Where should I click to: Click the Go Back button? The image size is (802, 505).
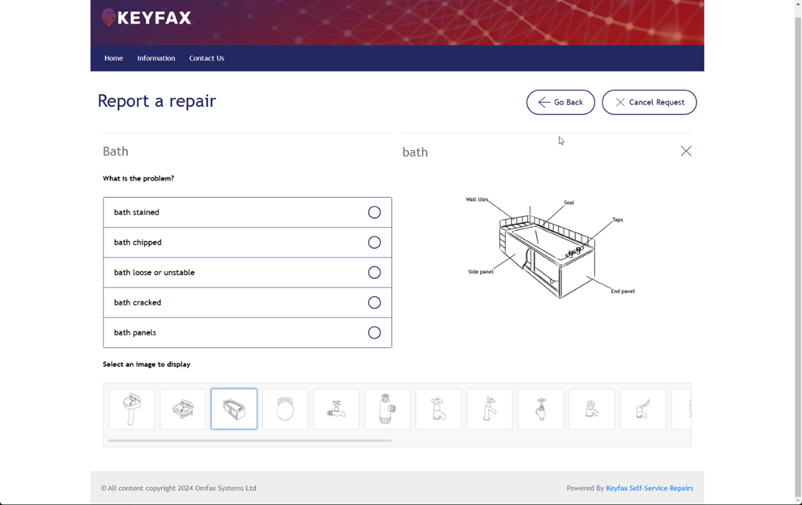[560, 102]
